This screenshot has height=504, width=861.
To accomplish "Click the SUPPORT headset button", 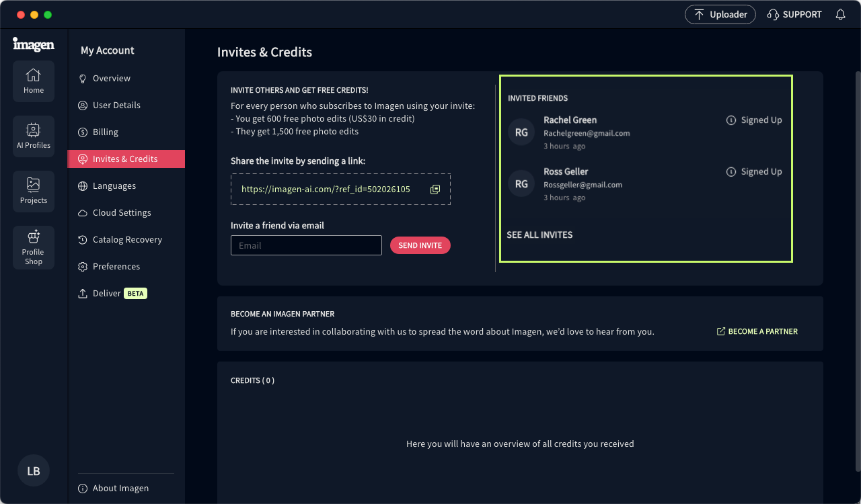I will click(x=794, y=14).
